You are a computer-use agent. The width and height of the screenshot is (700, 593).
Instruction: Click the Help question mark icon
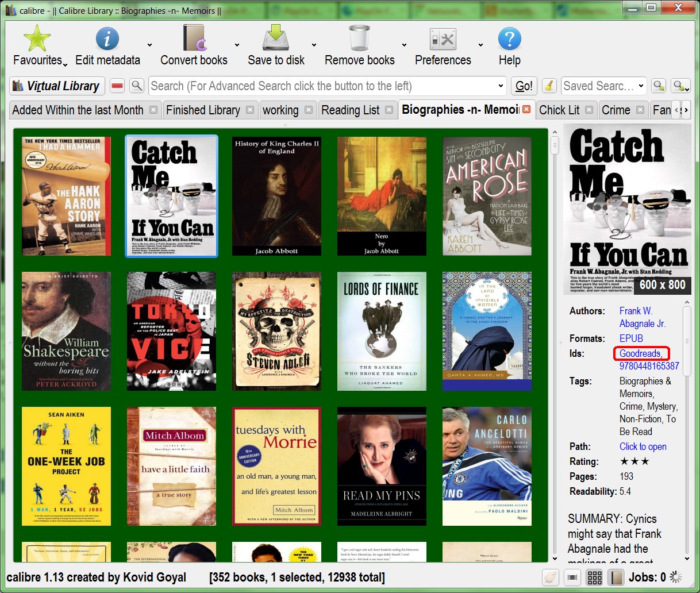tap(509, 39)
